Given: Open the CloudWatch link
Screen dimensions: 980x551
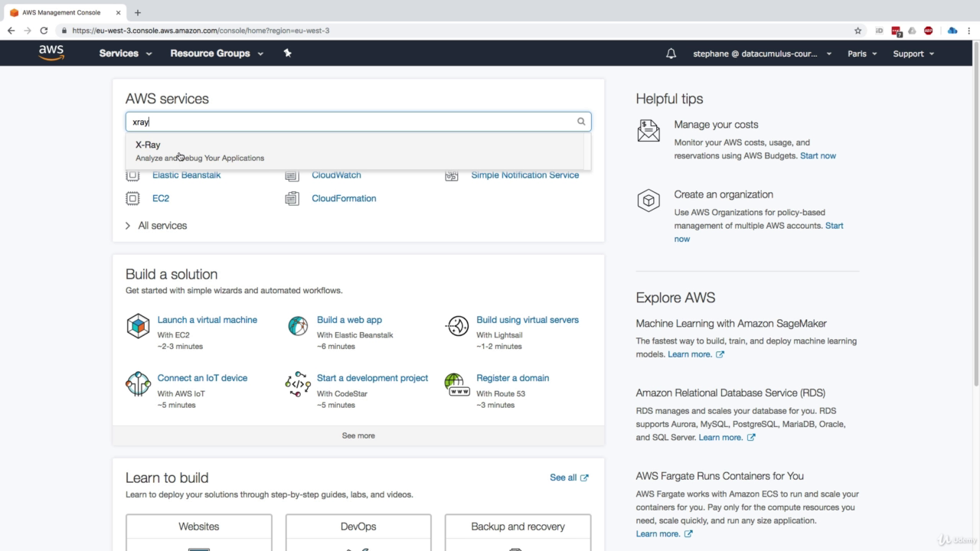Looking at the screenshot, I should [336, 175].
